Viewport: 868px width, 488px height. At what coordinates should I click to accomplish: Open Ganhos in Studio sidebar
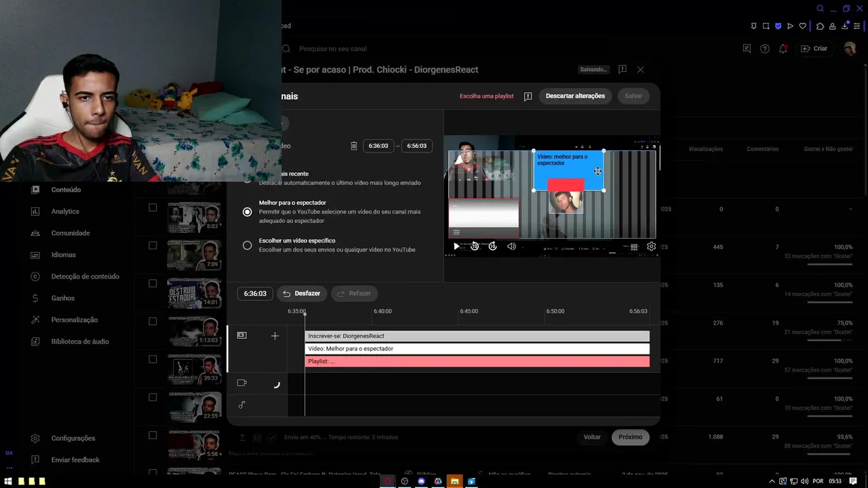point(62,298)
